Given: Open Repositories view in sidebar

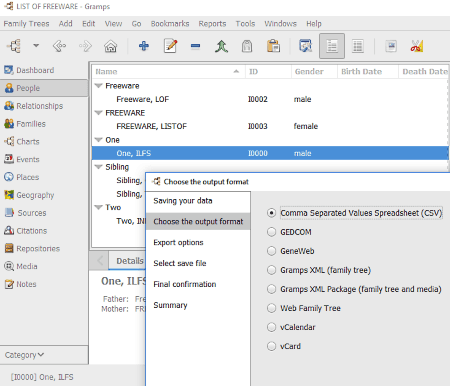Looking at the screenshot, I should click(x=44, y=248).
